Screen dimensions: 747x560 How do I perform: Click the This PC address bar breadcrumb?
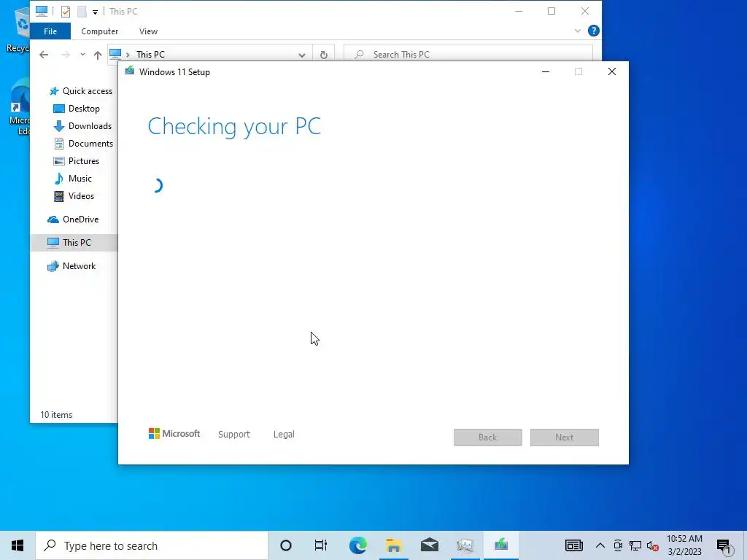(x=150, y=54)
